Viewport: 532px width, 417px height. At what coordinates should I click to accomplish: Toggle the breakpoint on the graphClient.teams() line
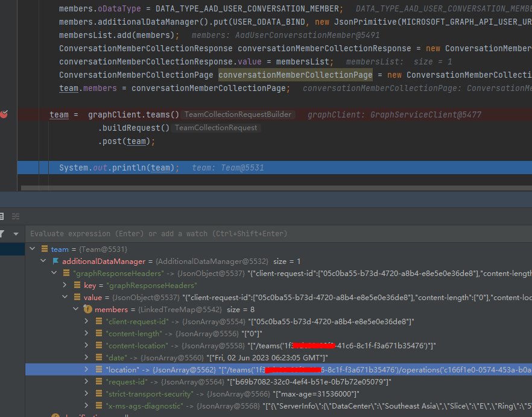[4, 114]
